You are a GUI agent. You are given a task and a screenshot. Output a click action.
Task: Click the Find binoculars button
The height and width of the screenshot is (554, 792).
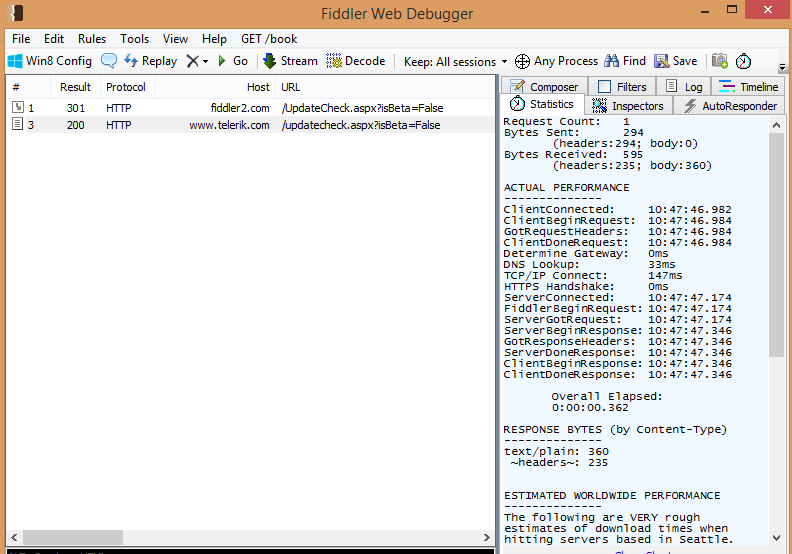click(x=625, y=61)
